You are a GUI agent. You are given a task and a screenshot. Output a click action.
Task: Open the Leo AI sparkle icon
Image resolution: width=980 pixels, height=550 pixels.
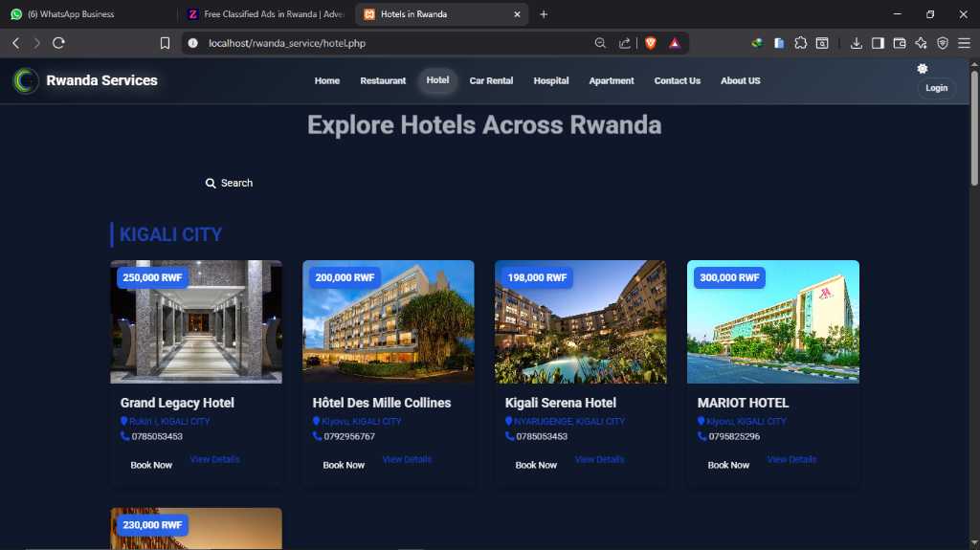pyautogui.click(x=922, y=43)
